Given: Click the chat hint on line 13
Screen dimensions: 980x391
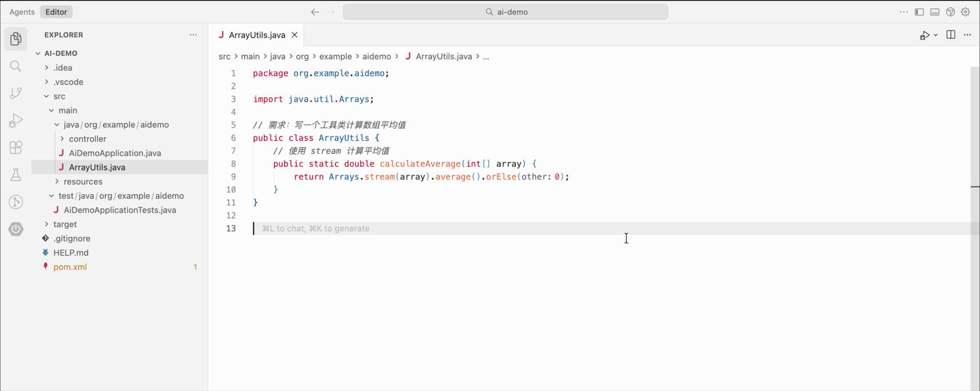Looking at the screenshot, I should [x=316, y=229].
